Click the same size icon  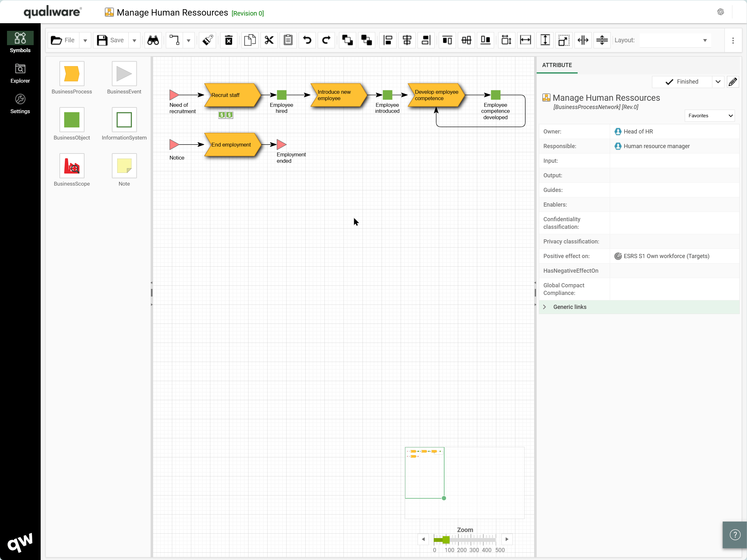coord(506,40)
